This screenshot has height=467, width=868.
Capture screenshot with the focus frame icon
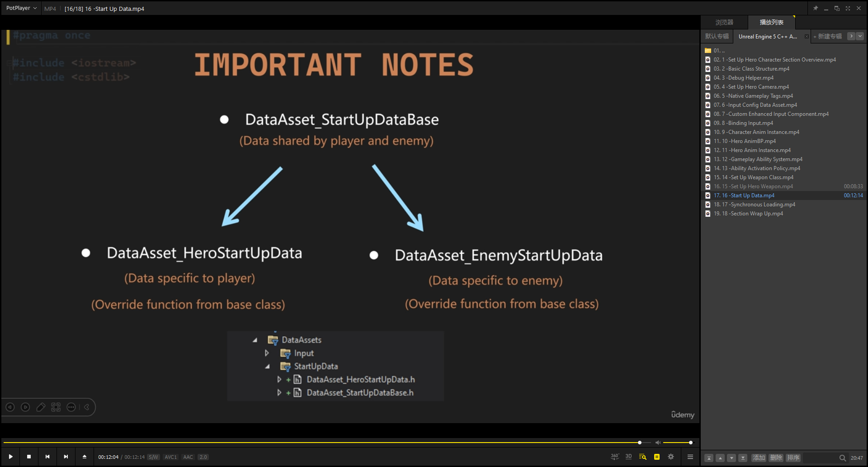click(56, 407)
